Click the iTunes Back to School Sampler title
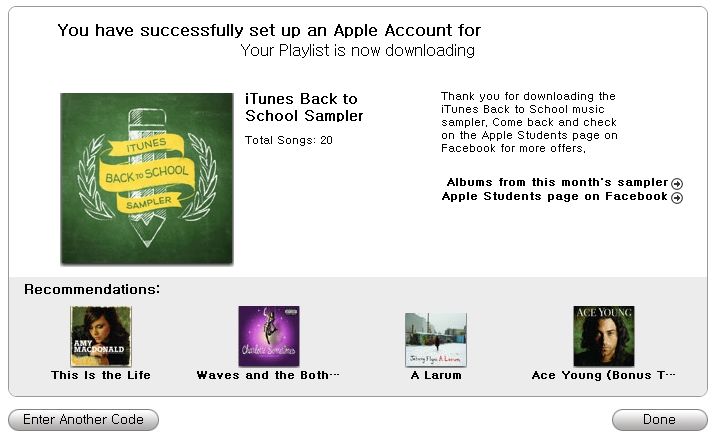715x438 pixels. [x=304, y=107]
